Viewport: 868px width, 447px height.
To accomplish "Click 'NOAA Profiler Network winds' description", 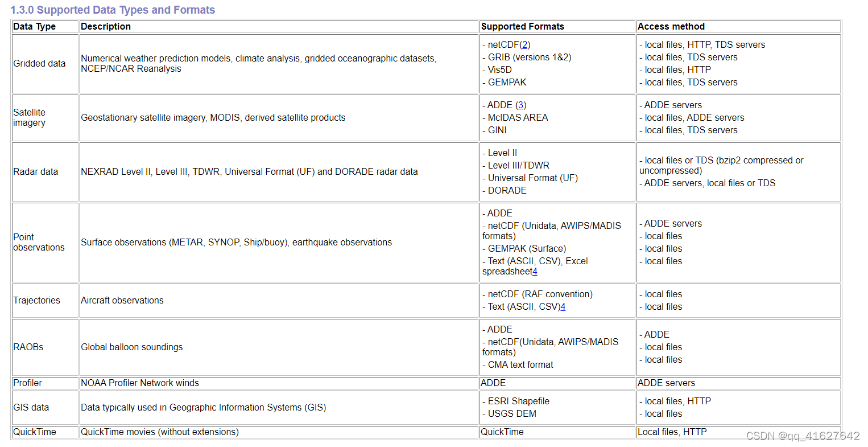I will point(140,383).
